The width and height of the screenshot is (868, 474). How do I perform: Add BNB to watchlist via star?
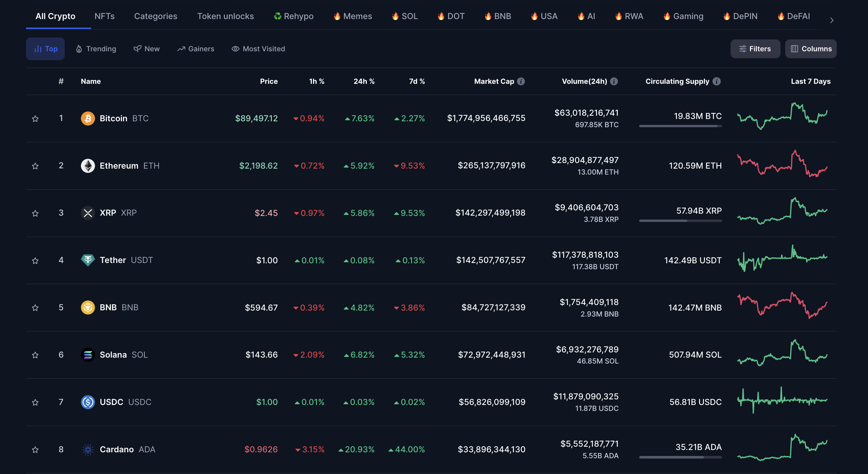(x=35, y=308)
